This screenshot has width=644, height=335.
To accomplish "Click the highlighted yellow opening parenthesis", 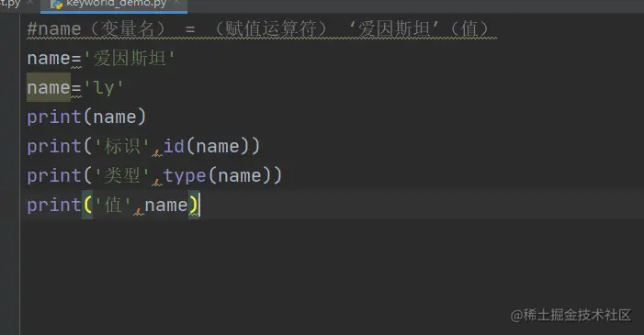I will tap(87, 205).
